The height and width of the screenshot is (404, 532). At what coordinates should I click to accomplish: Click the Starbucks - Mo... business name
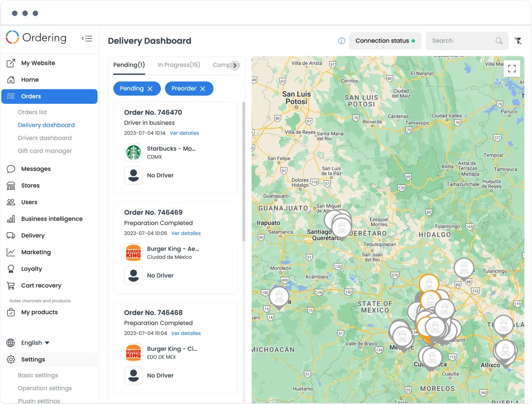[171, 149]
